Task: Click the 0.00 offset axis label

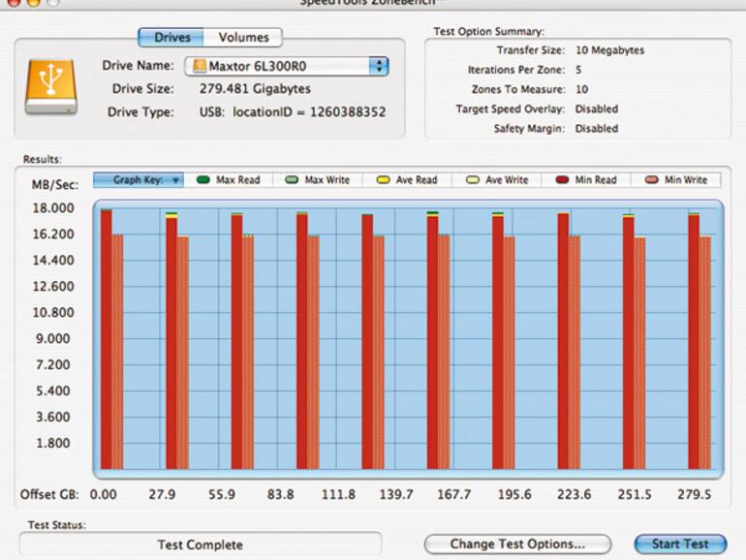Action: pyautogui.click(x=104, y=494)
